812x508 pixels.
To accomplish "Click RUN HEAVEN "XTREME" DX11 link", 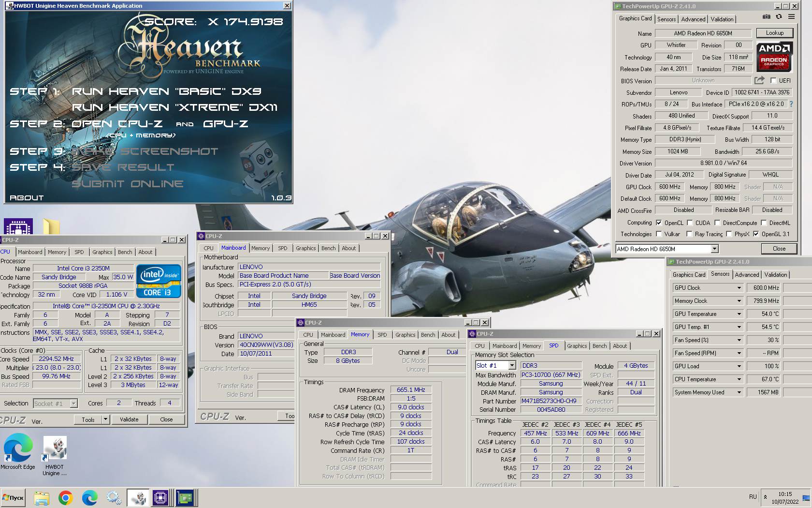I will 174,107.
